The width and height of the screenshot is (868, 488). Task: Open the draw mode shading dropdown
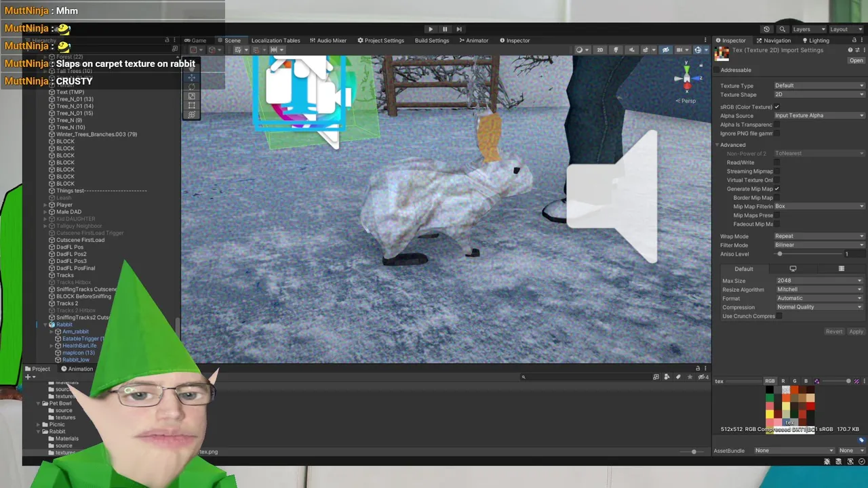[x=581, y=50]
